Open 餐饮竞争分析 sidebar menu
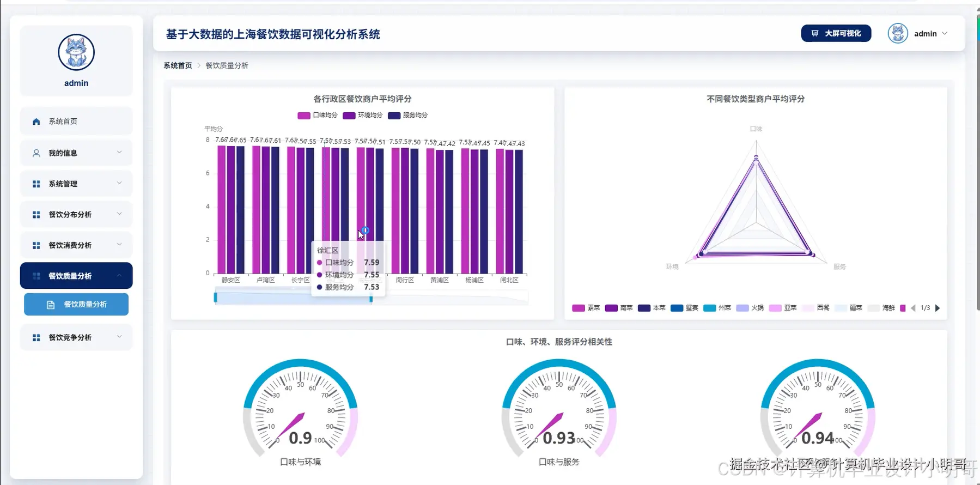 76,337
